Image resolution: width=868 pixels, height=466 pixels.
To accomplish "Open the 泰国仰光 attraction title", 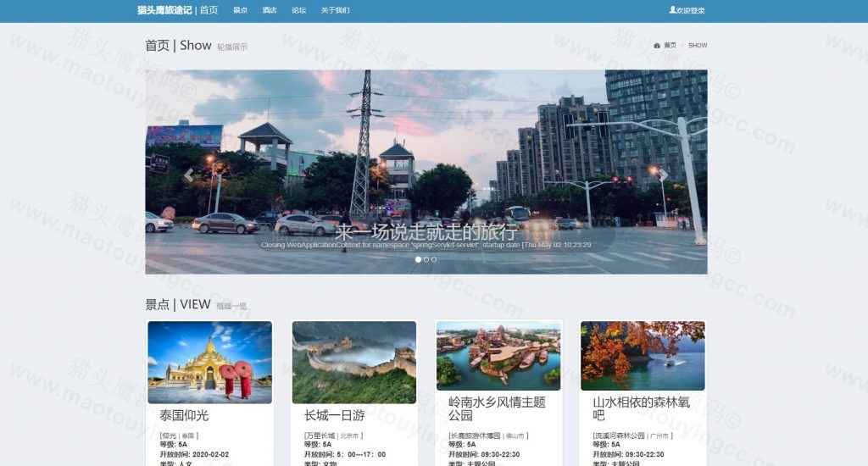I will 184,415.
